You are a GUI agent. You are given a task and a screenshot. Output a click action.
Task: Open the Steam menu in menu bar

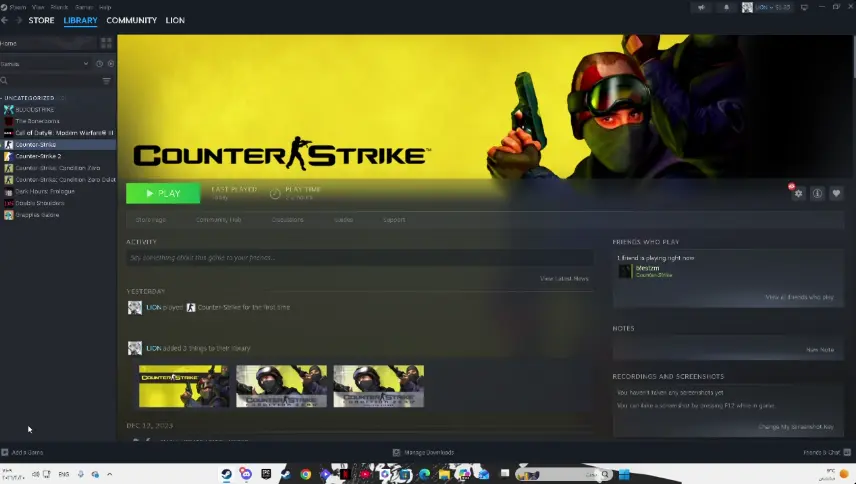pyautogui.click(x=17, y=7)
